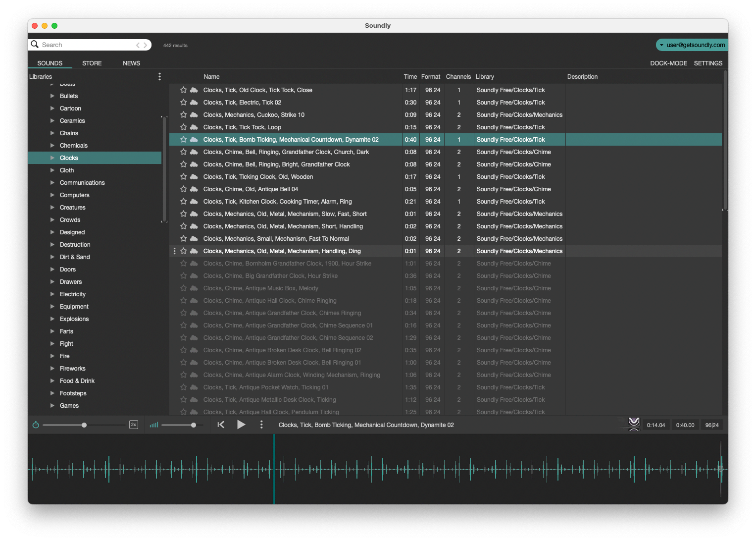Open row options dots for Mechanism, Handling, Ding
The height and width of the screenshot is (541, 756).
pos(174,251)
